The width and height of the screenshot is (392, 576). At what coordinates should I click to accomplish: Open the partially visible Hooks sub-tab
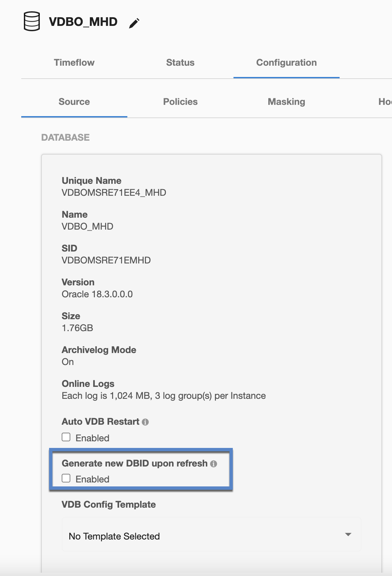pyautogui.click(x=385, y=102)
